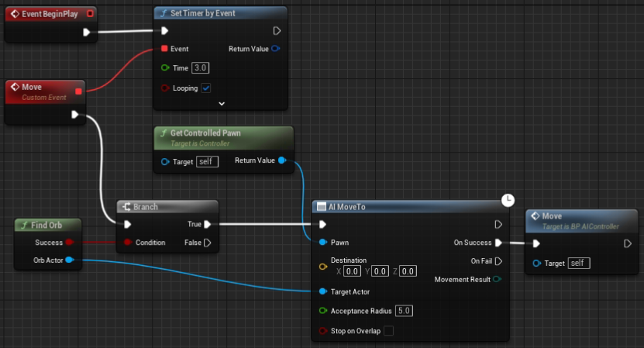Select the Move Custom Event node title
This screenshot has width=644, height=348.
[32, 87]
